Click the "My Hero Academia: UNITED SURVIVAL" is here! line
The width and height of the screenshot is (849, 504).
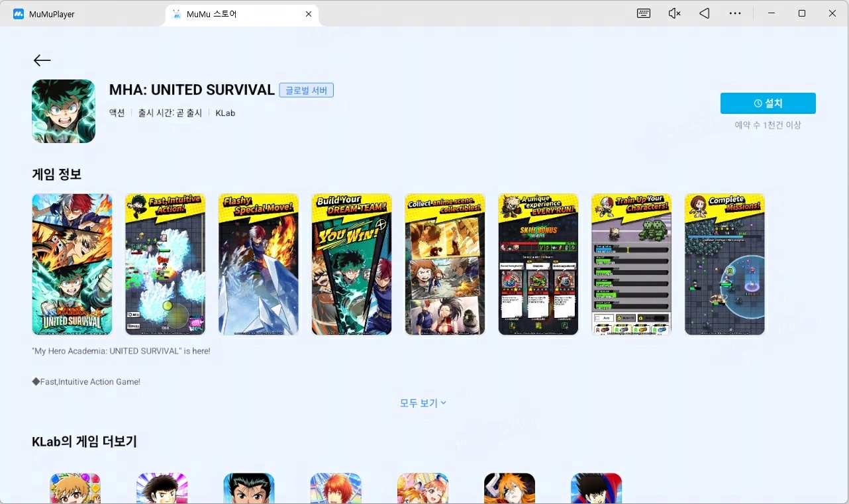121,351
